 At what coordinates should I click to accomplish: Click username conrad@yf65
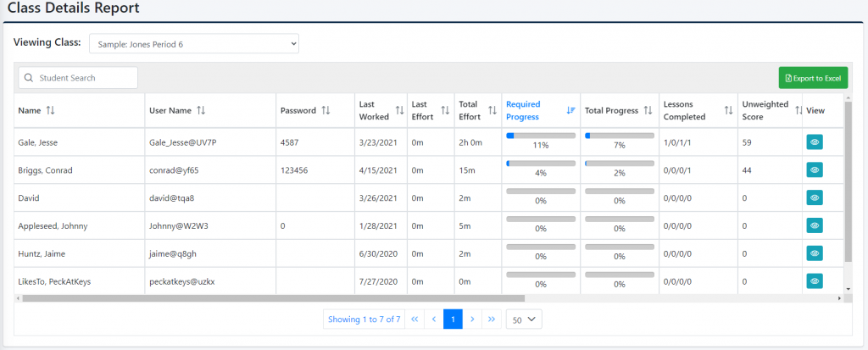pos(174,170)
